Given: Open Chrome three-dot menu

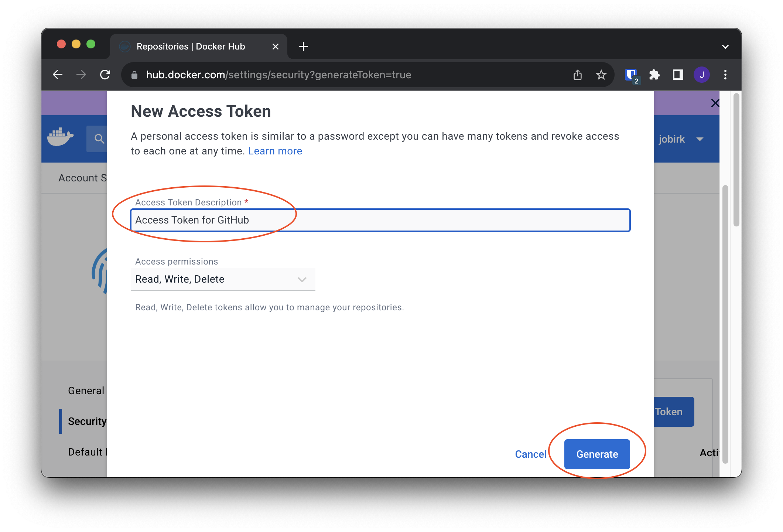Looking at the screenshot, I should point(725,75).
